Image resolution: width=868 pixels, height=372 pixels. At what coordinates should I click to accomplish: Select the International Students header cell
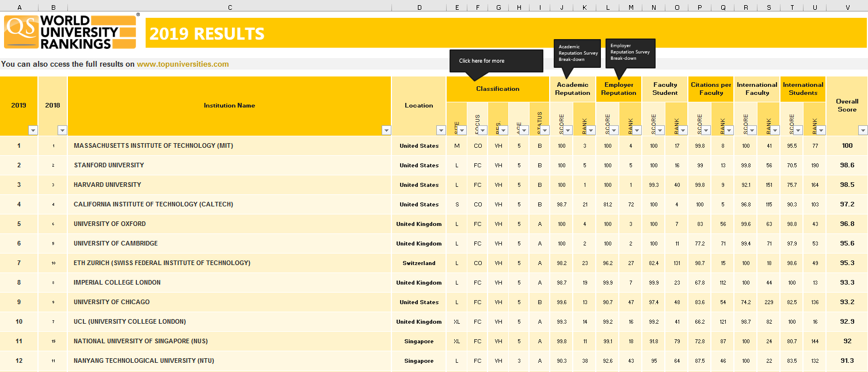[x=803, y=89]
